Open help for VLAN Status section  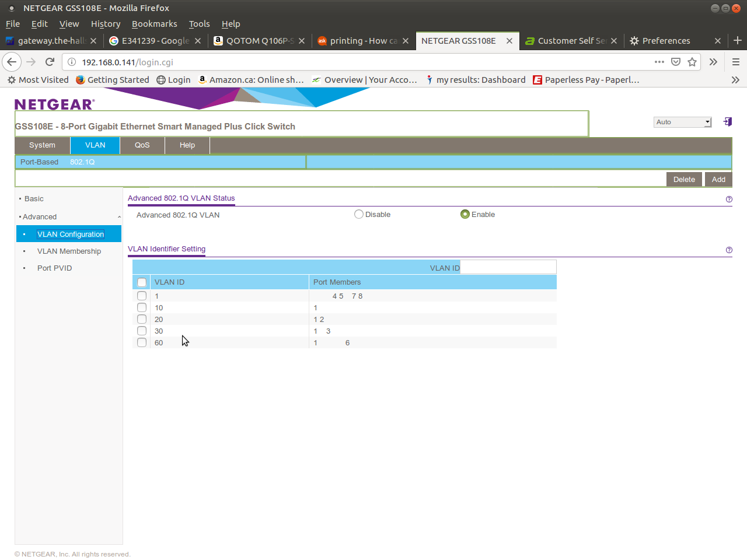click(x=729, y=199)
